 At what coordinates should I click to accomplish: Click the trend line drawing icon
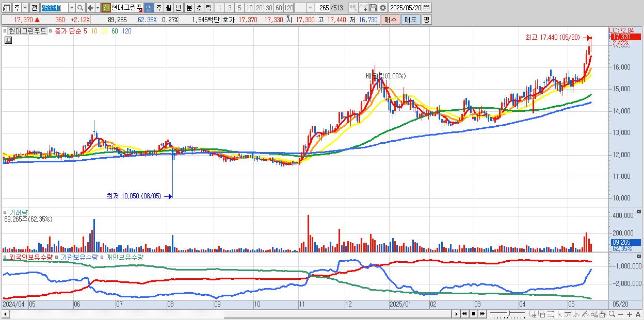click(568, 314)
